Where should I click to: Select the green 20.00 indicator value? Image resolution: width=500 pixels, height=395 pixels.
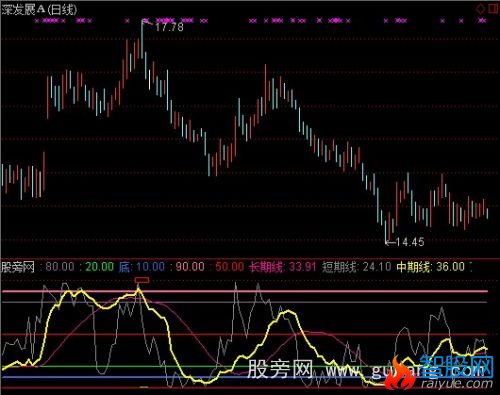click(x=100, y=267)
